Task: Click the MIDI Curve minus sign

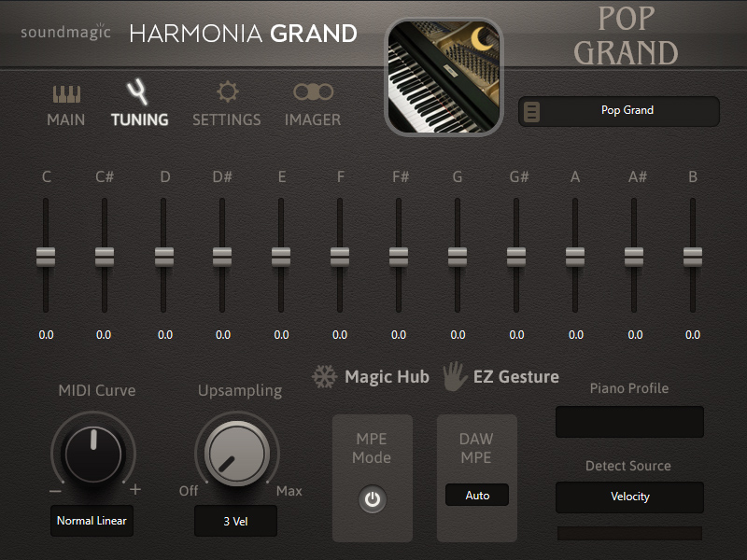Action: (55, 491)
